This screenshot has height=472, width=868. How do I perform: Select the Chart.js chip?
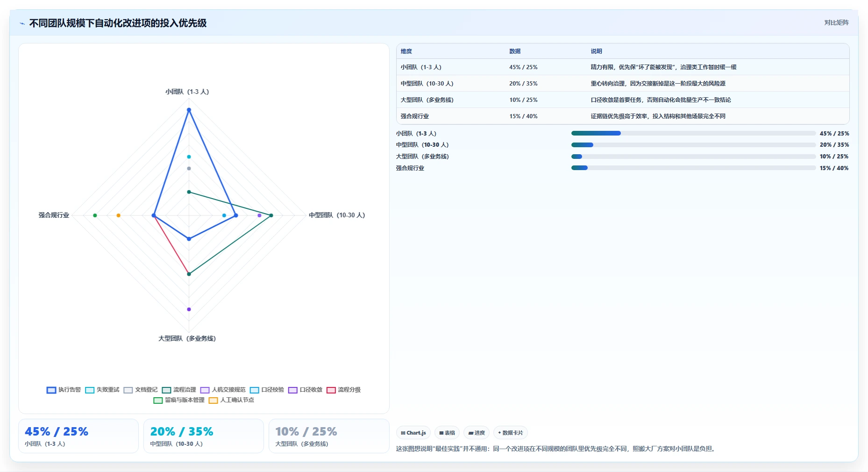point(413,433)
